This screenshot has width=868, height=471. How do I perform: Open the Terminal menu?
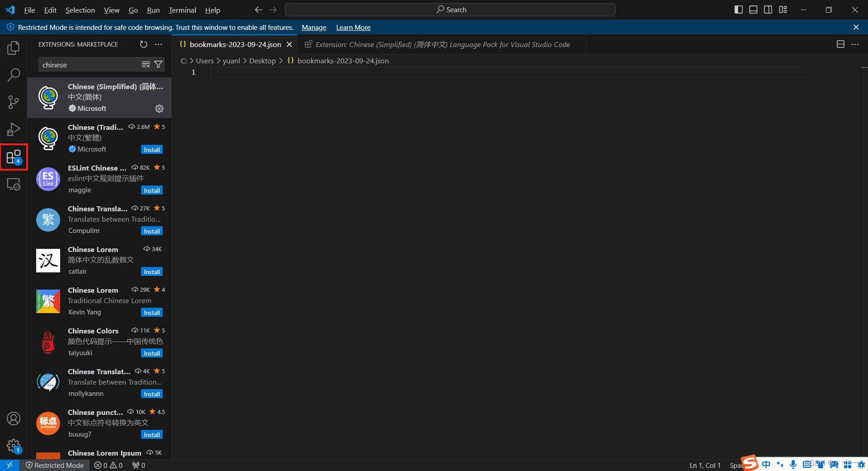coord(182,10)
